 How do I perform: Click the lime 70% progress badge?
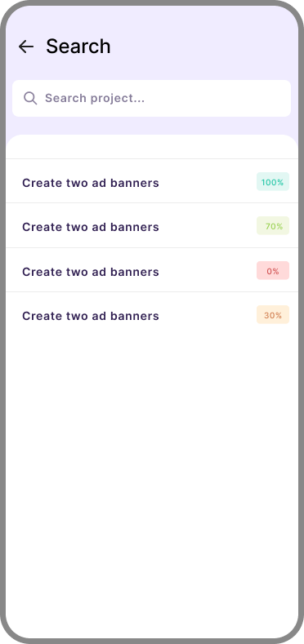(273, 225)
